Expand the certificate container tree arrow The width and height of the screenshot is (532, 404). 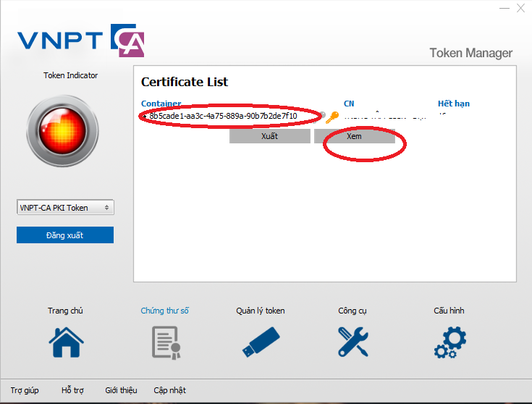click(x=144, y=116)
